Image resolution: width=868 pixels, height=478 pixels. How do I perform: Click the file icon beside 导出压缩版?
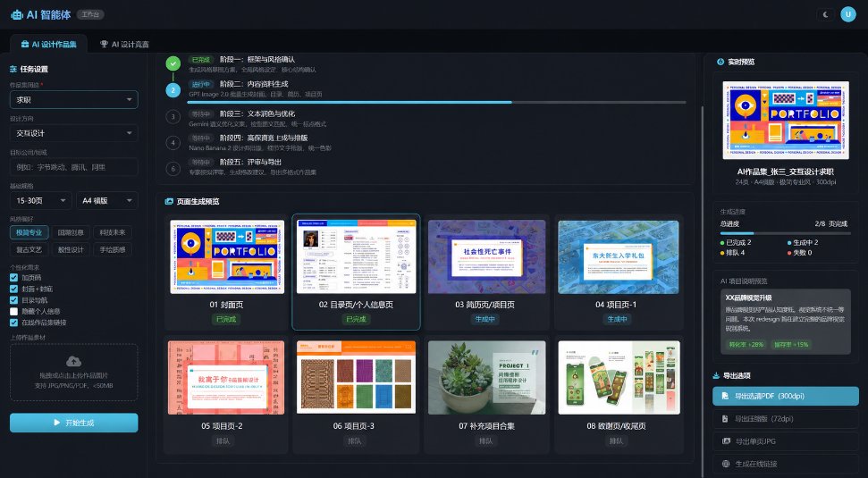tap(725, 419)
